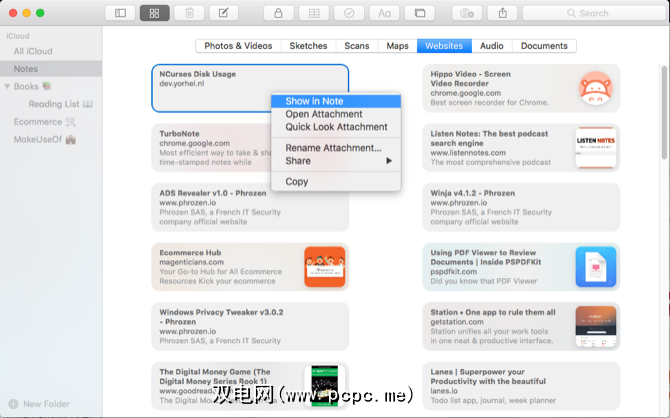Add a checklist with checkmark icon

click(349, 13)
